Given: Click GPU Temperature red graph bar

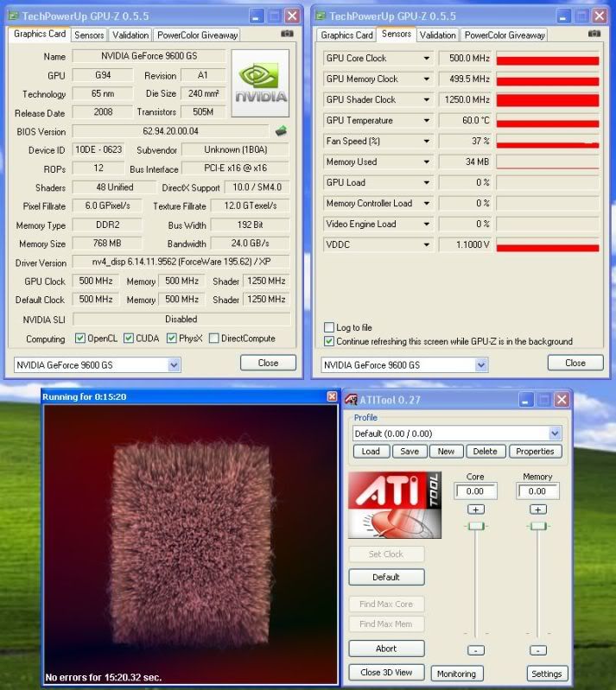Looking at the screenshot, I should tap(548, 123).
